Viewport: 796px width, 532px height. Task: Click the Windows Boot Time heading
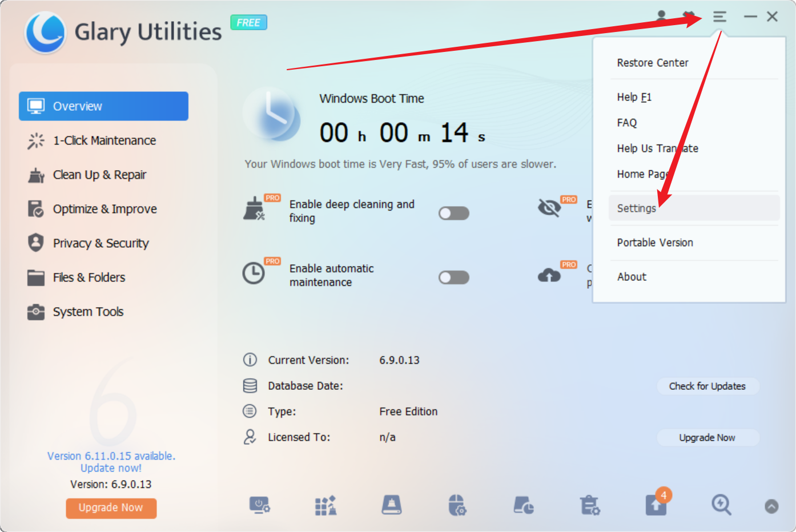(x=372, y=98)
